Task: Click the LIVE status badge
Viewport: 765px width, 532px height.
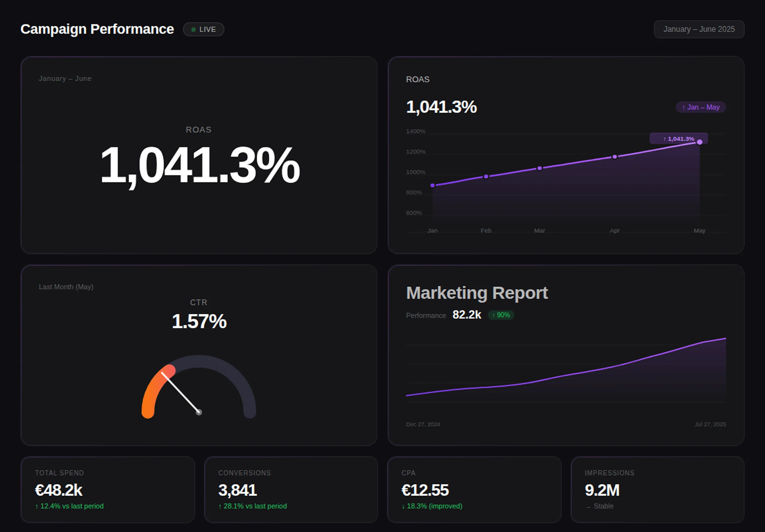Action: click(203, 29)
